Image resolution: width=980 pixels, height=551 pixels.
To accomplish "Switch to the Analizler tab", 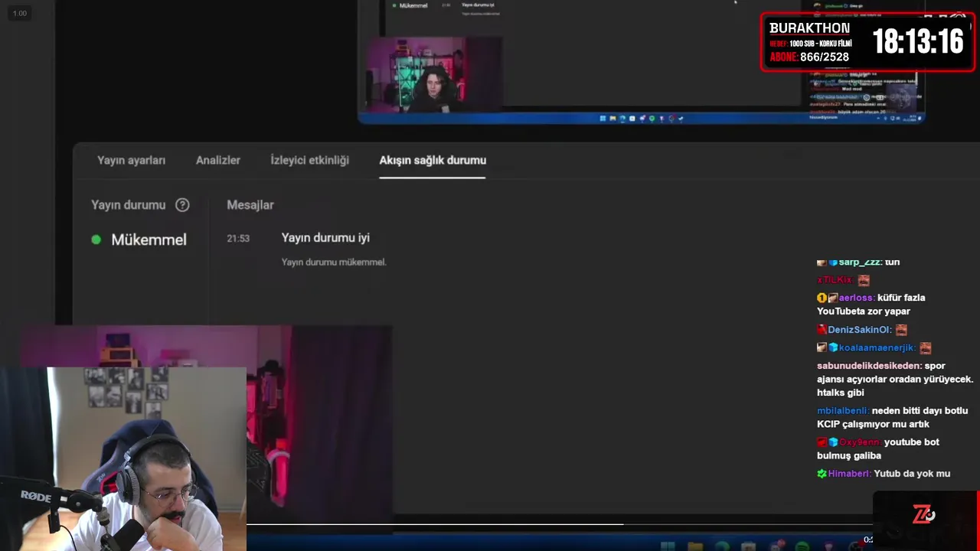I will [x=218, y=161].
